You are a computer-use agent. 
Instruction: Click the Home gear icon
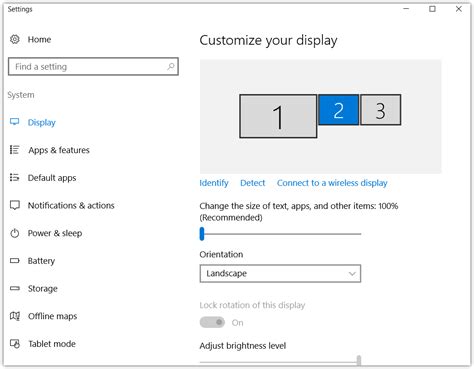click(15, 39)
